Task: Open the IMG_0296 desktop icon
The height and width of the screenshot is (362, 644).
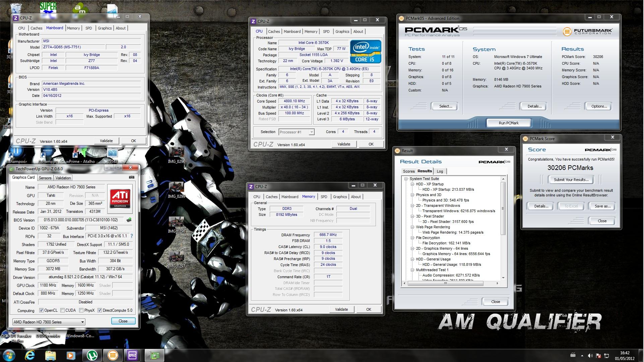Action: pos(176,156)
